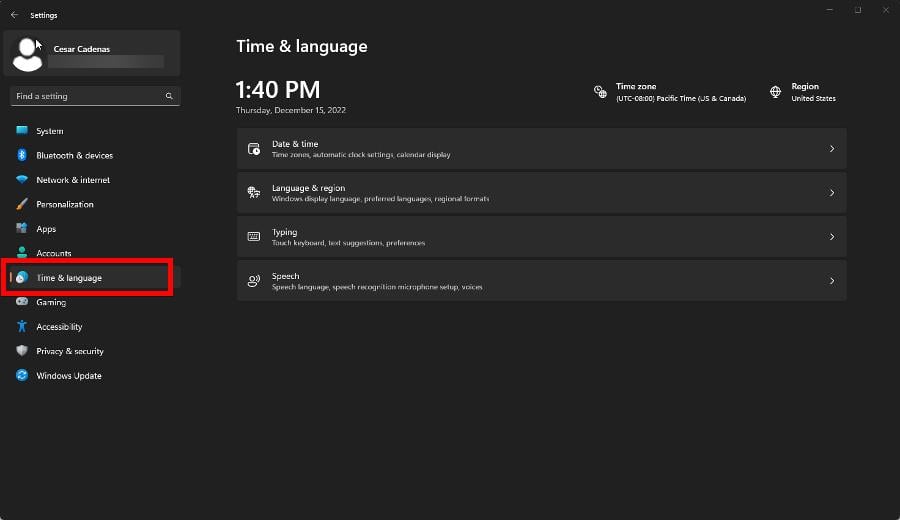Screen dimensions: 900x520
Task: Click the Apps grid icon
Action: [x=22, y=228]
